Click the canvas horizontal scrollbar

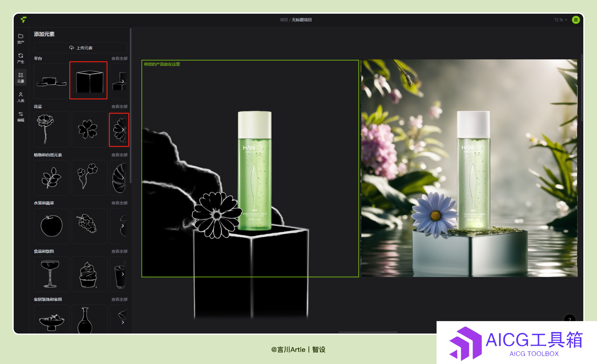click(x=368, y=332)
